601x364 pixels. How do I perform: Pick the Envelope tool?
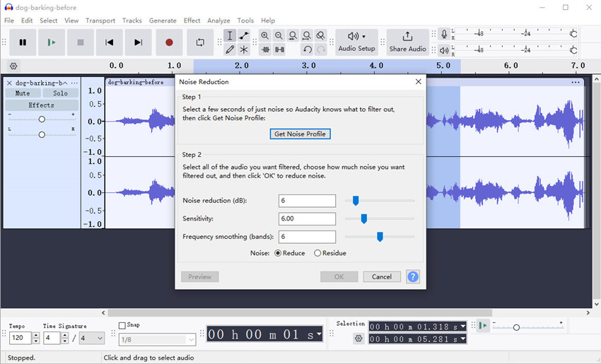[244, 35]
